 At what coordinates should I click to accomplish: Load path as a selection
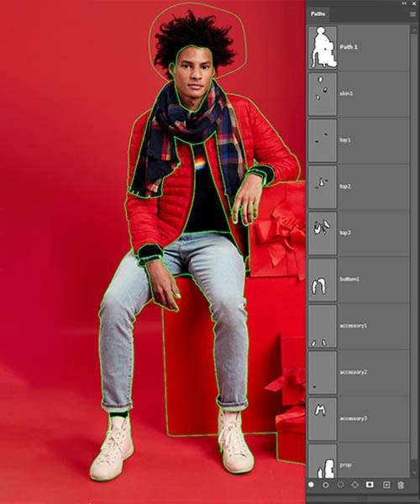click(340, 485)
